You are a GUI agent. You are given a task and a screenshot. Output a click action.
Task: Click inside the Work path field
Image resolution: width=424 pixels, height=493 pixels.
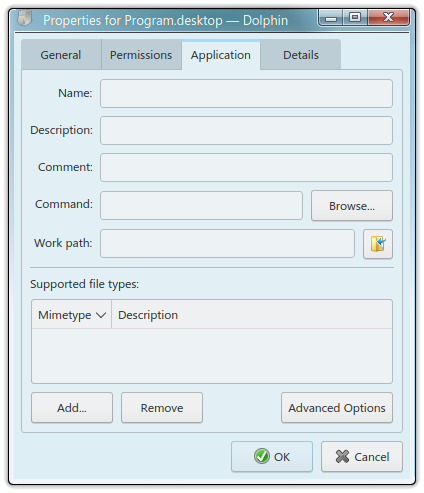227,243
